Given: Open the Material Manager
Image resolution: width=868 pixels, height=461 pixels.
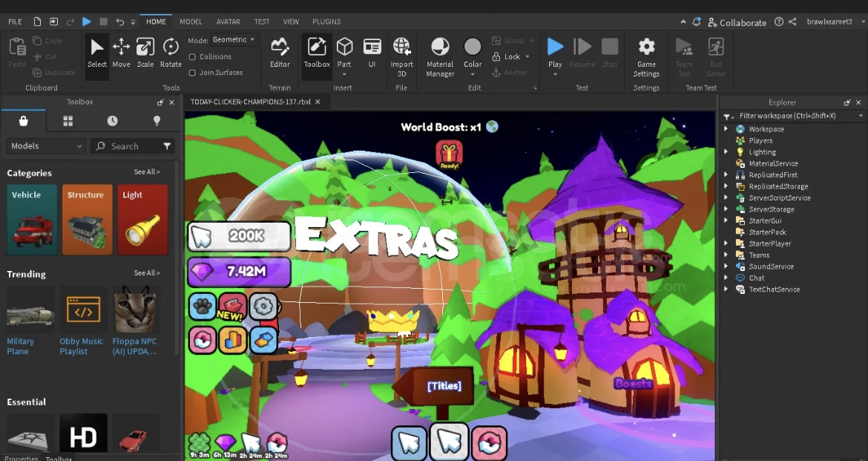Looking at the screenshot, I should pyautogui.click(x=440, y=57).
